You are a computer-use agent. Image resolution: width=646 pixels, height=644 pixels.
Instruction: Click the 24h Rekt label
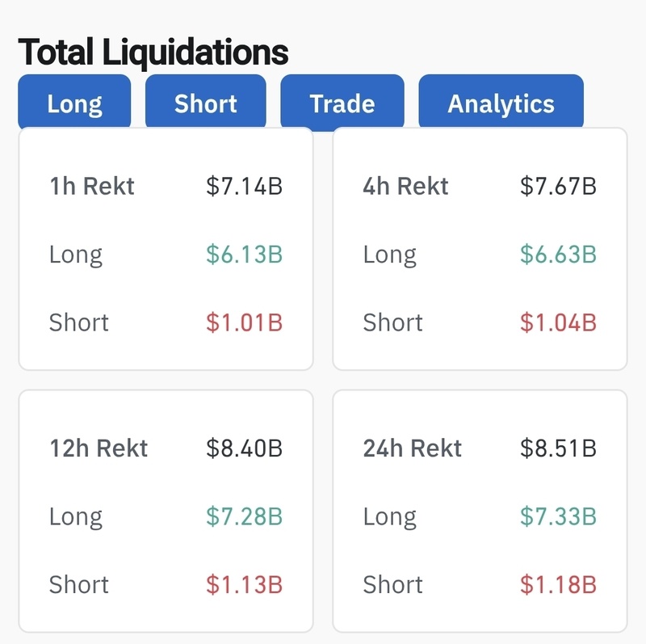click(413, 448)
